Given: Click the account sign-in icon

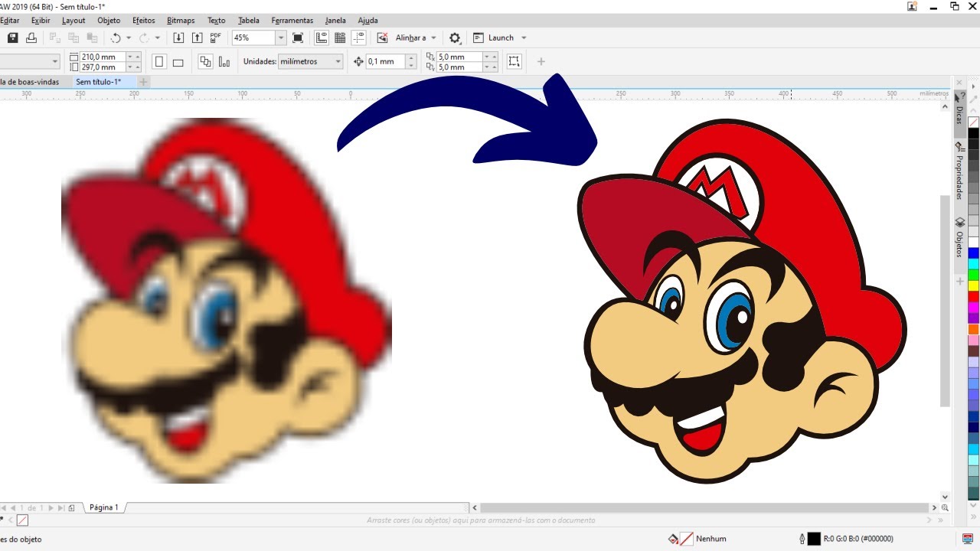Looking at the screenshot, I should pos(913,6).
